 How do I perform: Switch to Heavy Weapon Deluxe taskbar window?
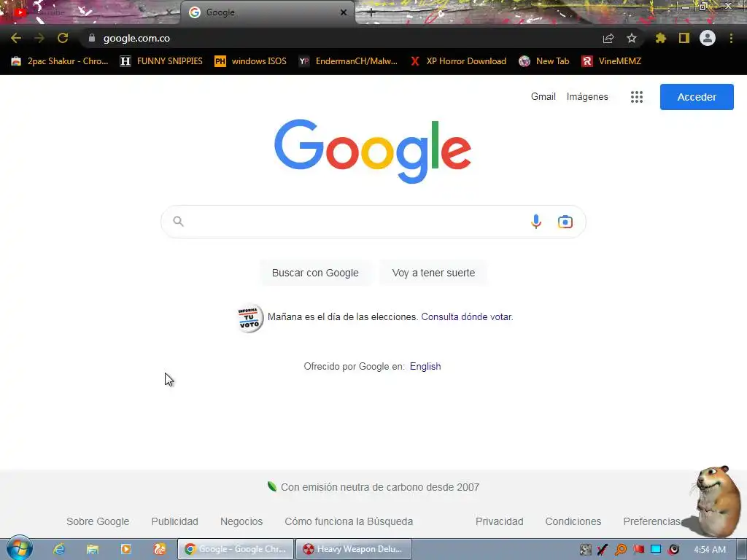(x=354, y=549)
